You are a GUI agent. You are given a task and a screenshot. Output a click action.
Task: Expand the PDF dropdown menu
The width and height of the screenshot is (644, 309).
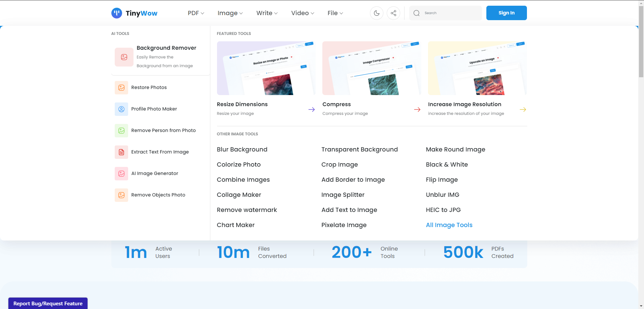pos(196,13)
